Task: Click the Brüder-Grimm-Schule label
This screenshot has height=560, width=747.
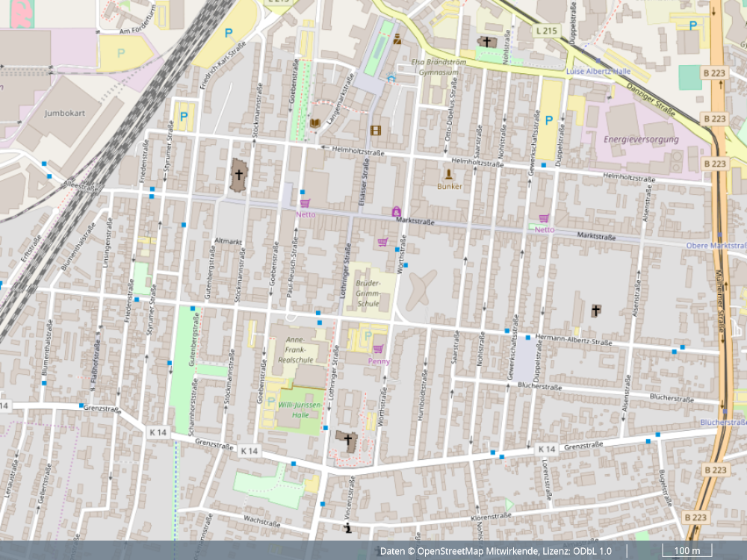Action: (x=368, y=293)
